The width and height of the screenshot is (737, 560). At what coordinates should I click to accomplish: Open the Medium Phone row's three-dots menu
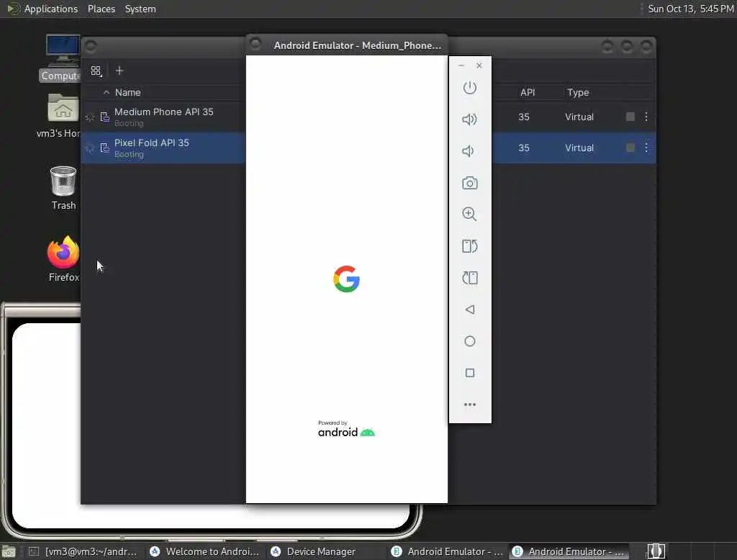(646, 117)
